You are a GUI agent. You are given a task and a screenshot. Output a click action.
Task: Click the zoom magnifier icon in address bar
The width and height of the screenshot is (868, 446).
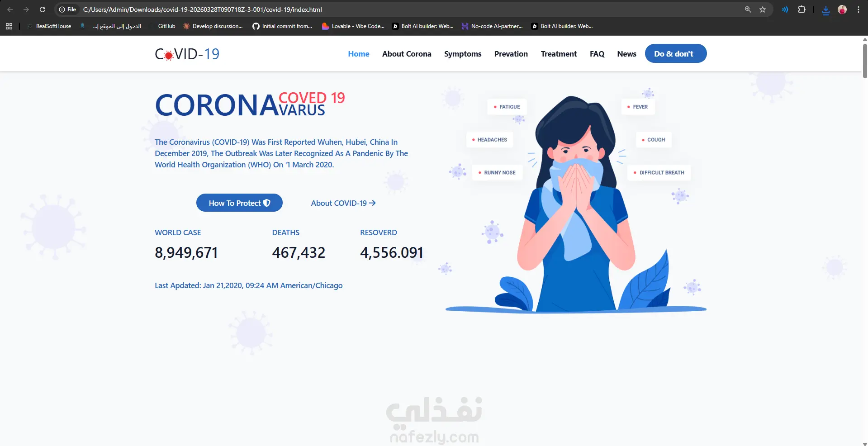[748, 9]
